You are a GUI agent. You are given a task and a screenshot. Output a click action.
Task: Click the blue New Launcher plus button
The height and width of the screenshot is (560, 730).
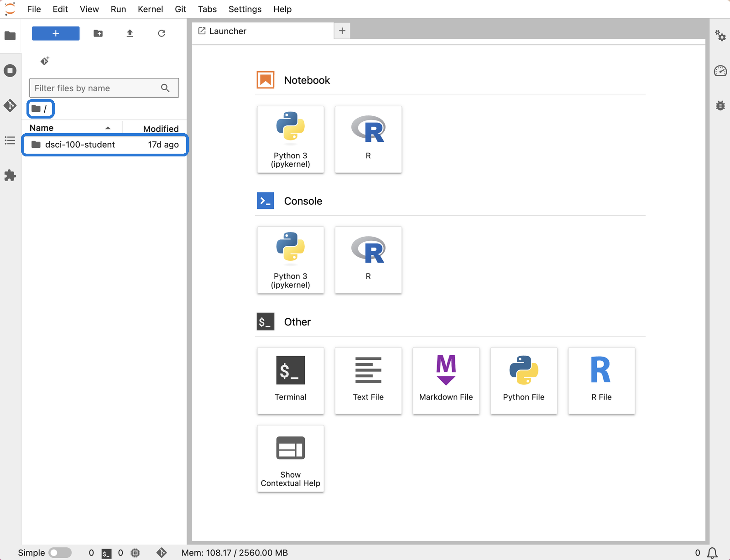click(x=56, y=33)
